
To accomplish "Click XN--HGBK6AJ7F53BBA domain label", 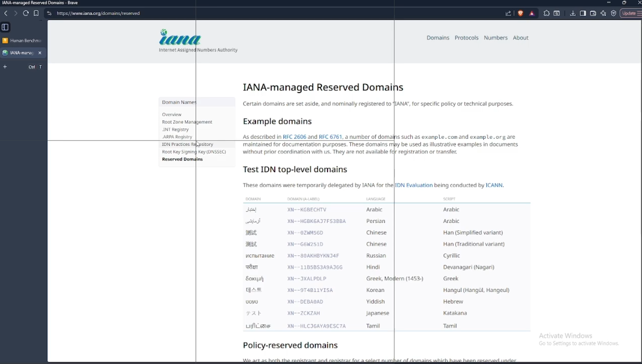I will (316, 221).
